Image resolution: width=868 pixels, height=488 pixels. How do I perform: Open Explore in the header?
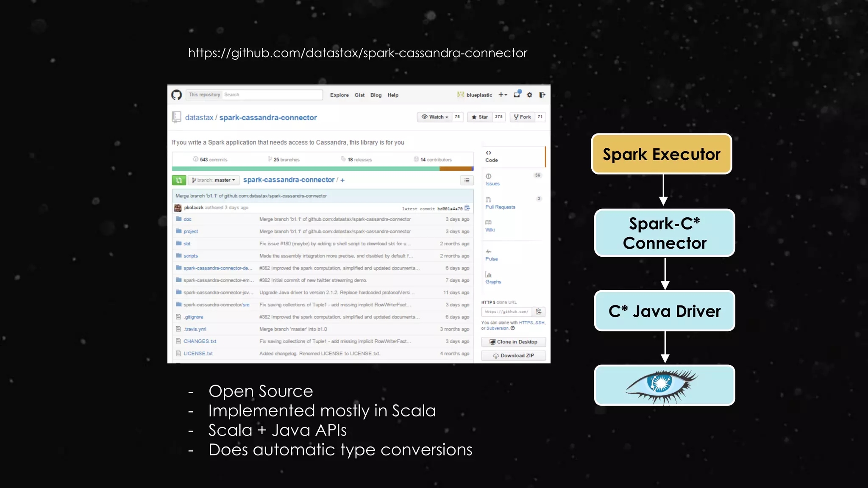pos(339,95)
